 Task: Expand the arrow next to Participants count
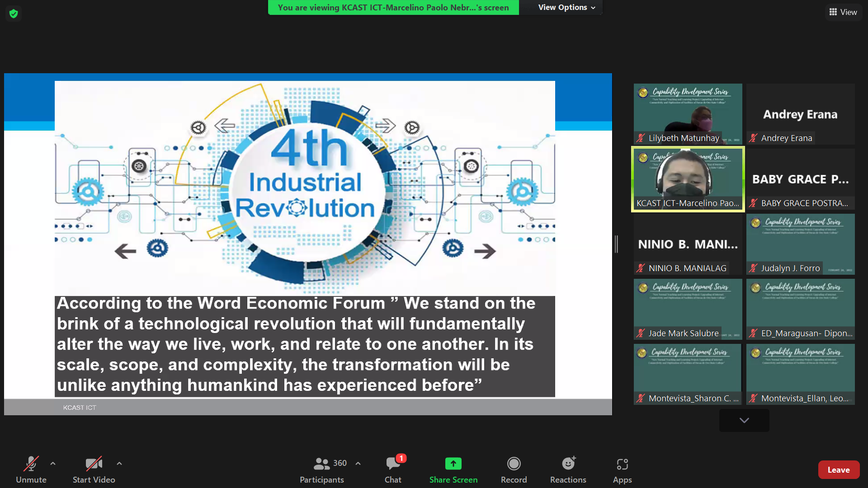click(358, 464)
